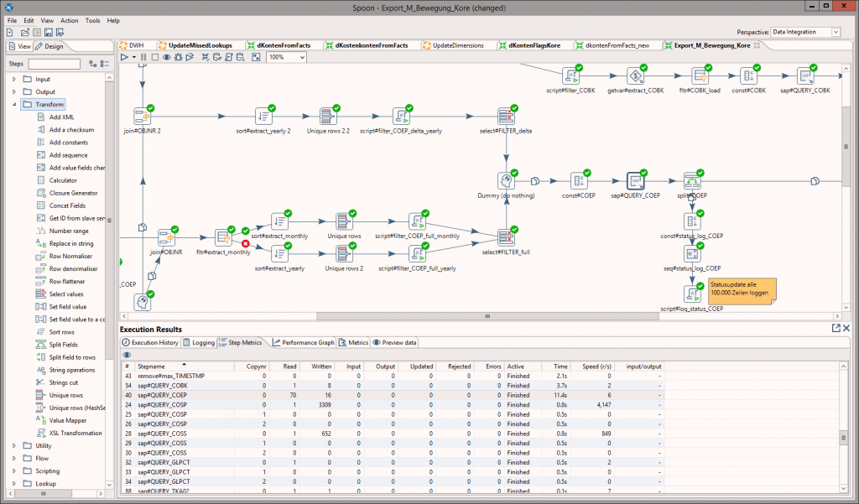The image size is (859, 504).
Task: Stop the transformation with the square icon
Action: click(154, 57)
